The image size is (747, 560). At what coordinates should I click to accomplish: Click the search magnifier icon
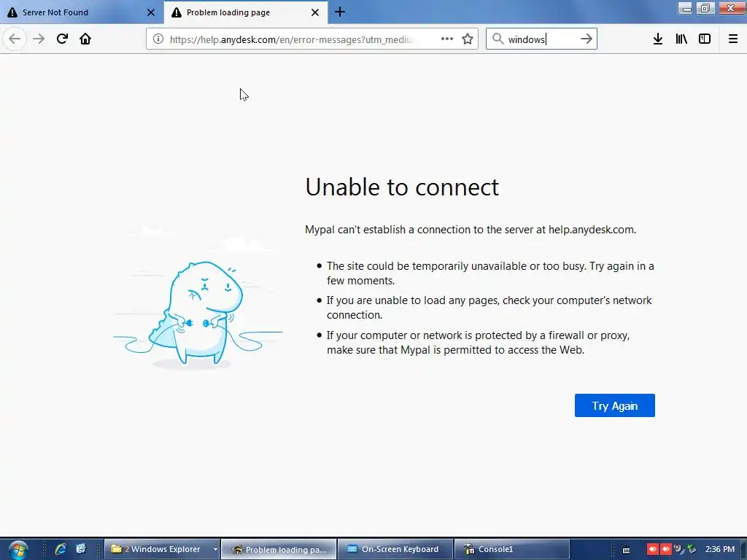click(x=498, y=39)
